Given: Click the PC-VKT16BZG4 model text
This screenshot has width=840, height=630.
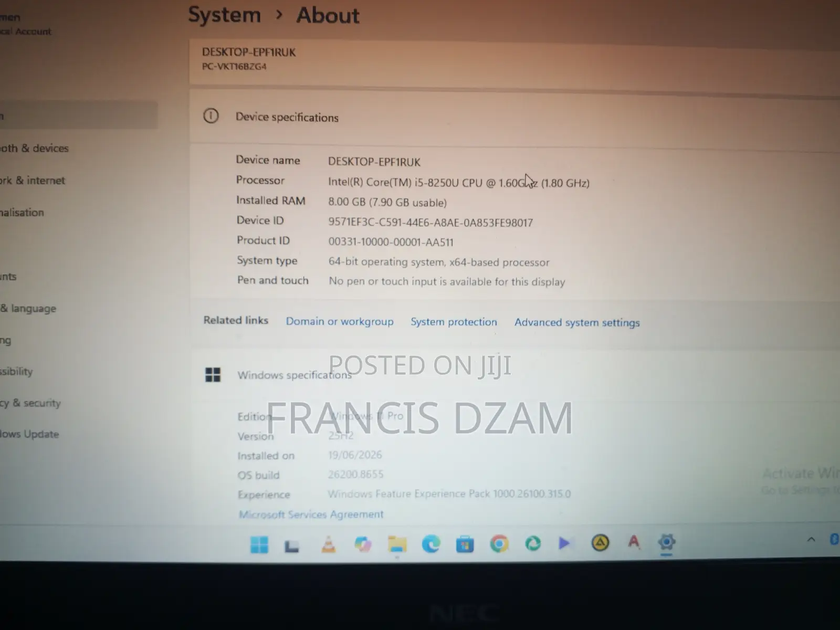Looking at the screenshot, I should pos(234,67).
